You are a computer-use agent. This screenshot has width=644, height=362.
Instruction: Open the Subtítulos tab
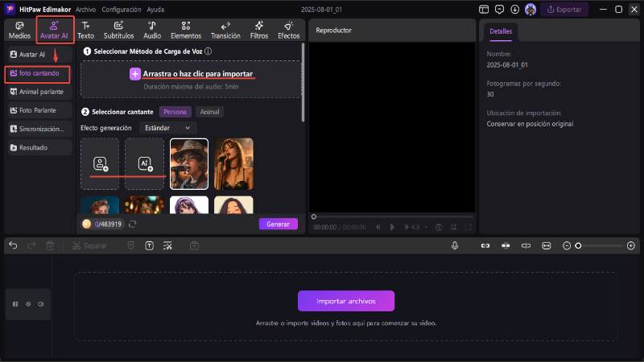[118, 31]
